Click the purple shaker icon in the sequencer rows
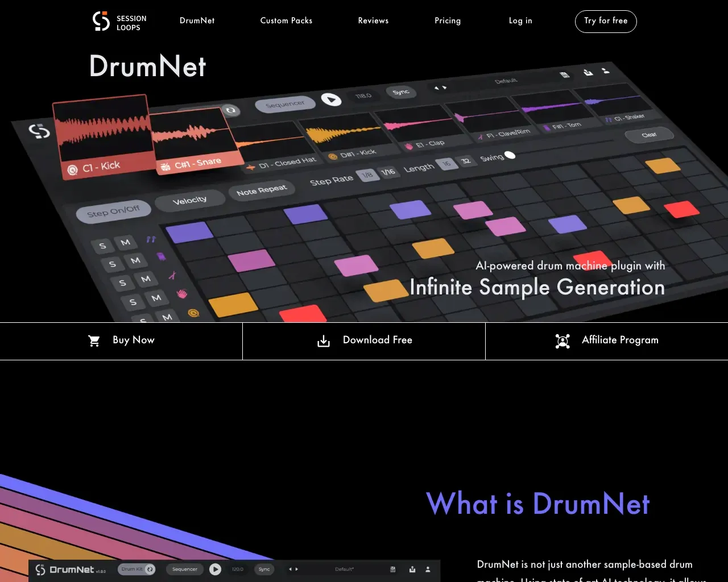The image size is (728, 582). (151, 239)
